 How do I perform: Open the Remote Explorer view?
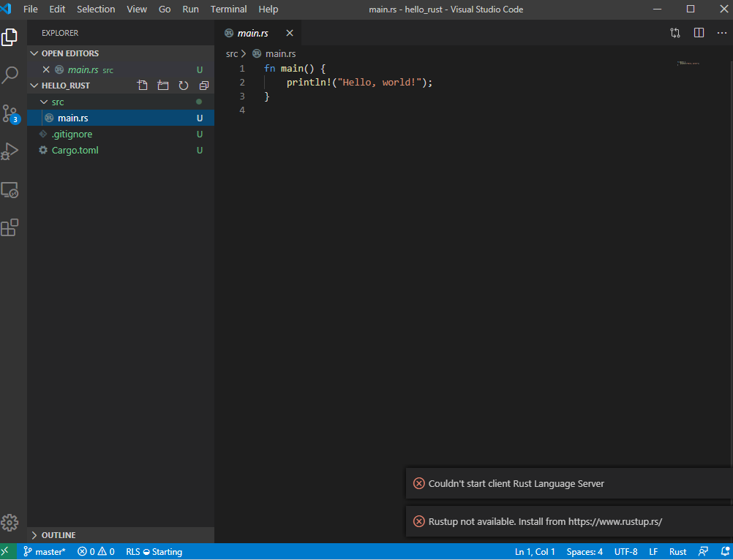pyautogui.click(x=10, y=190)
